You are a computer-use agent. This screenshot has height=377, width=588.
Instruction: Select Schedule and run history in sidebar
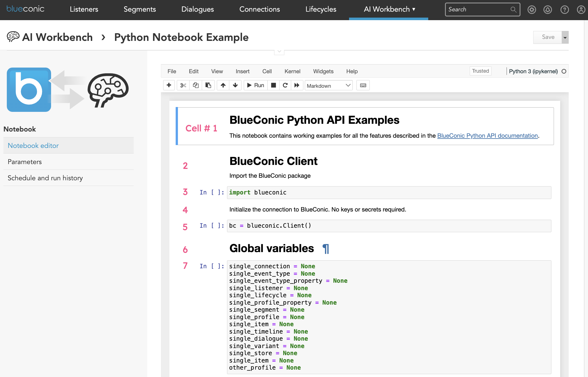coord(68,178)
